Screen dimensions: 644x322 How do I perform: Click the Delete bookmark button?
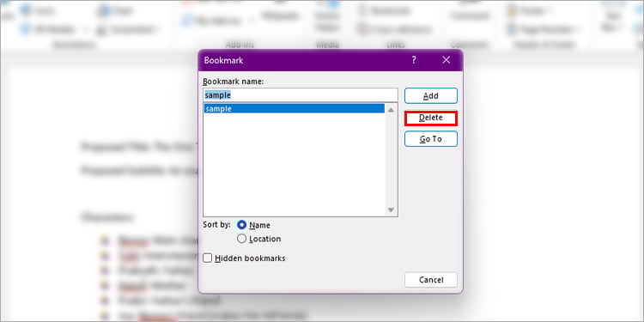coord(431,118)
